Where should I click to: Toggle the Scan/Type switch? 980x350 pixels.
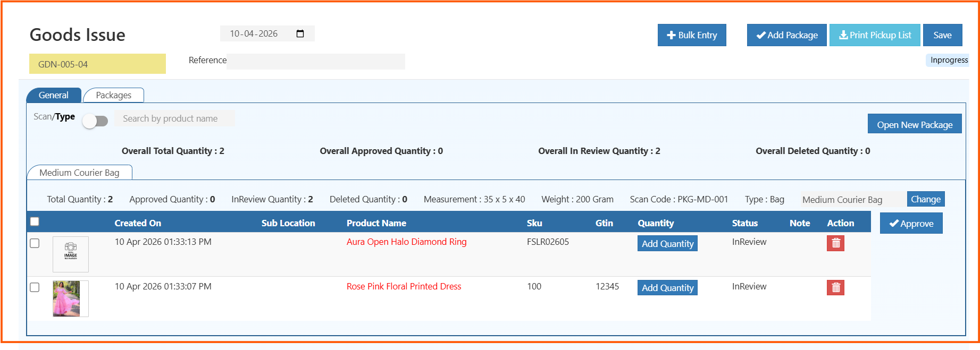click(x=96, y=121)
